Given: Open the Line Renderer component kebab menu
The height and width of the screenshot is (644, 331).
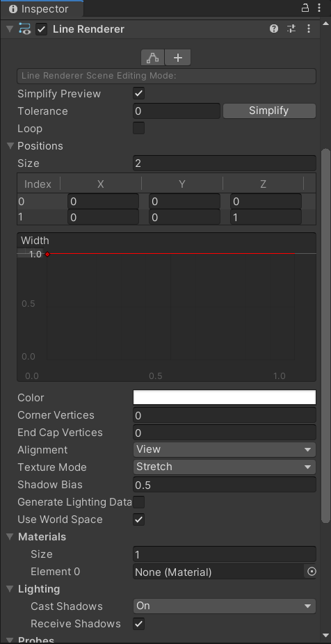Looking at the screenshot, I should [309, 29].
